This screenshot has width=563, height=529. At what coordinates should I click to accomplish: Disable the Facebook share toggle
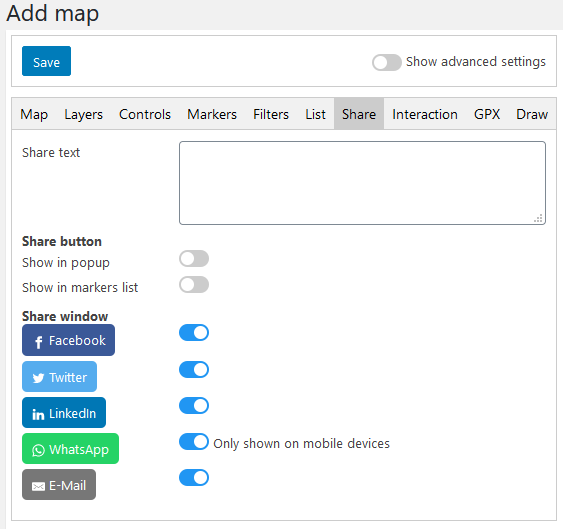pyautogui.click(x=194, y=333)
